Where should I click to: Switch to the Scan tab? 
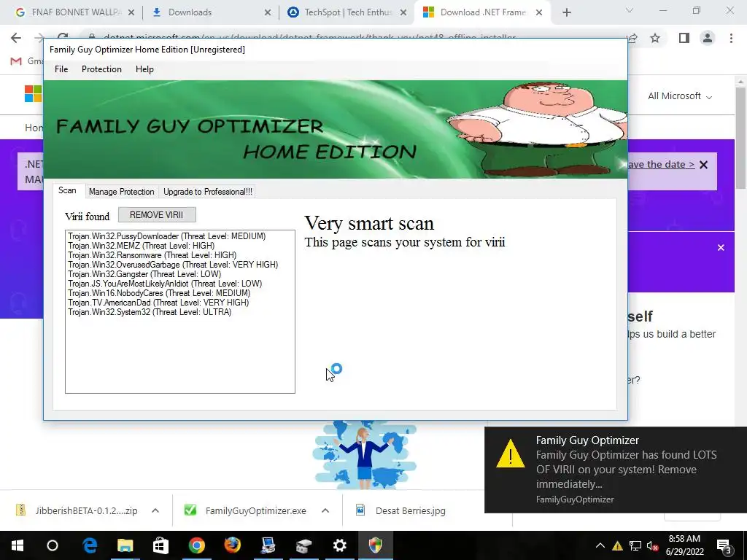coord(67,190)
